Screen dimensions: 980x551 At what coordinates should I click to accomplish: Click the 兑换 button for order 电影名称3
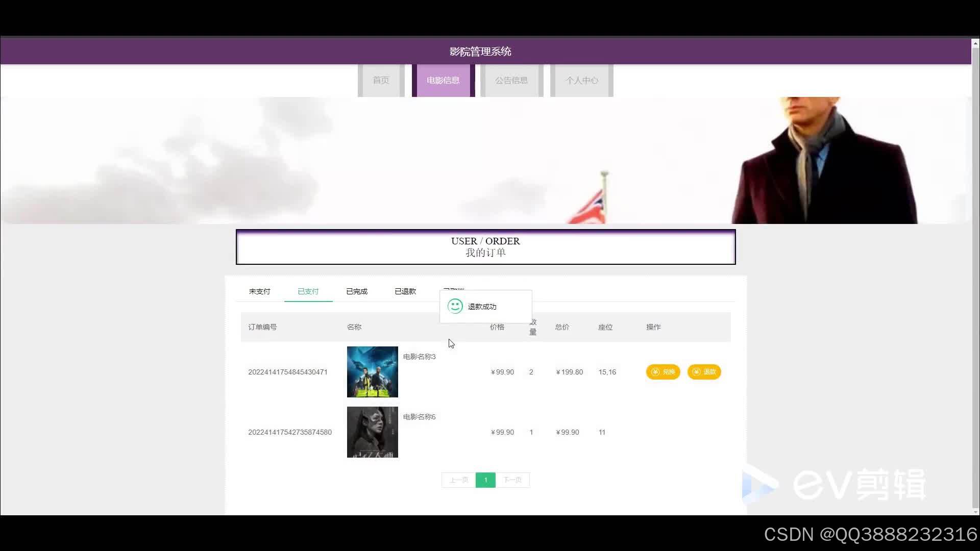pos(663,372)
